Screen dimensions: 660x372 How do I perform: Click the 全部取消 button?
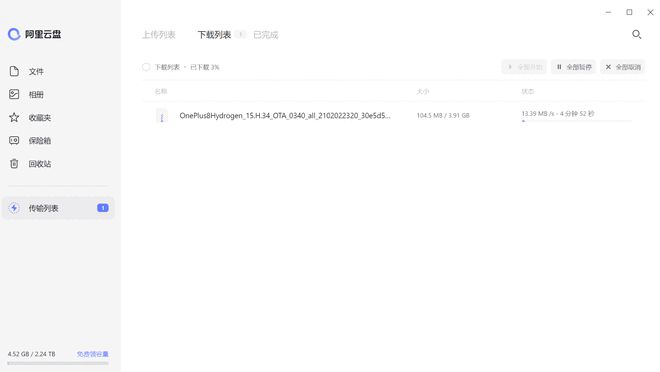[623, 67]
